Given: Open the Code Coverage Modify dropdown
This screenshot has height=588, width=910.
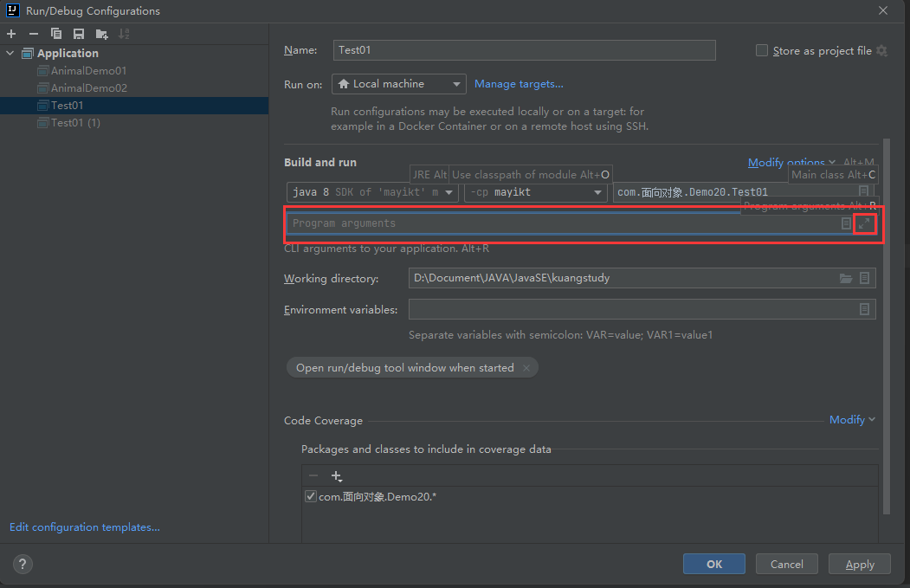Looking at the screenshot, I should point(852,420).
